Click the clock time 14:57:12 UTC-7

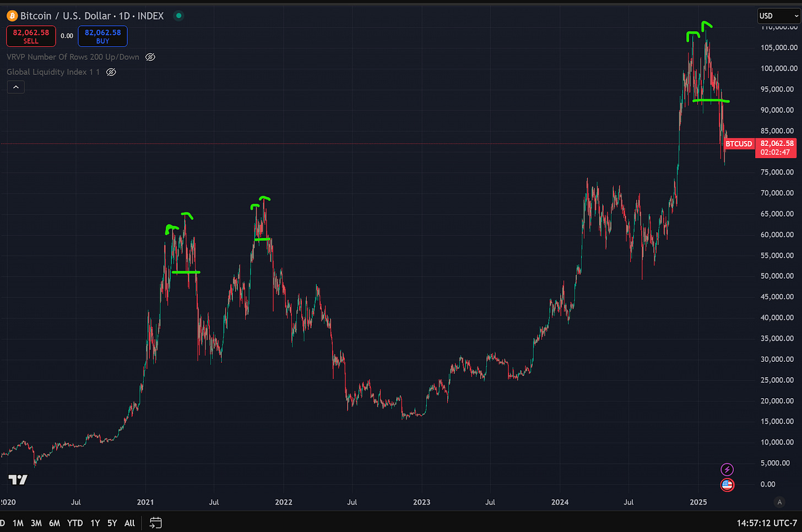[x=767, y=523]
